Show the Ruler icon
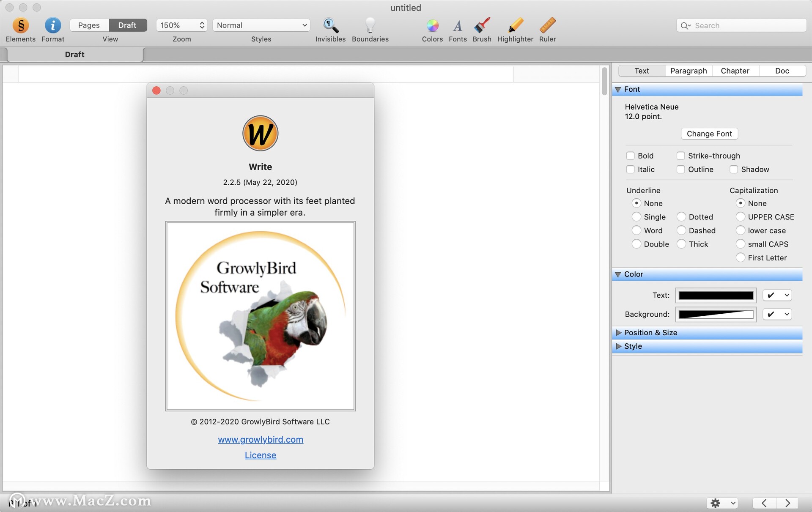Image resolution: width=812 pixels, height=512 pixels. coord(547,25)
